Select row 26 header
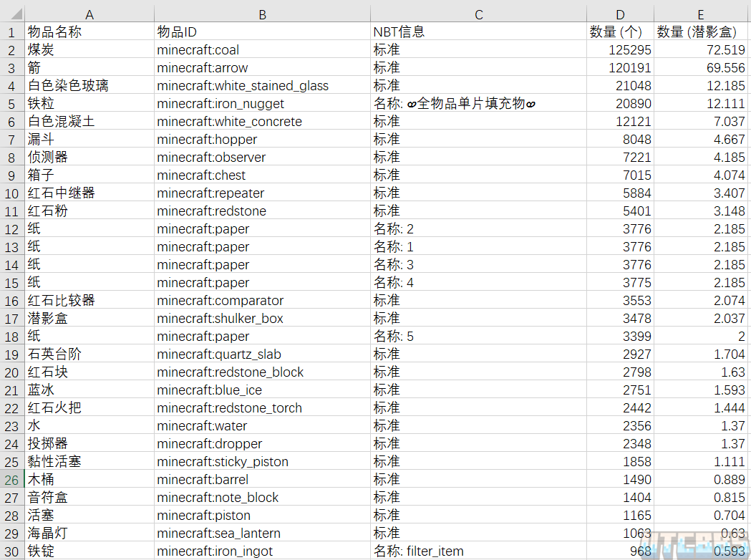Screen dimensions: 751x560 click(x=12, y=480)
